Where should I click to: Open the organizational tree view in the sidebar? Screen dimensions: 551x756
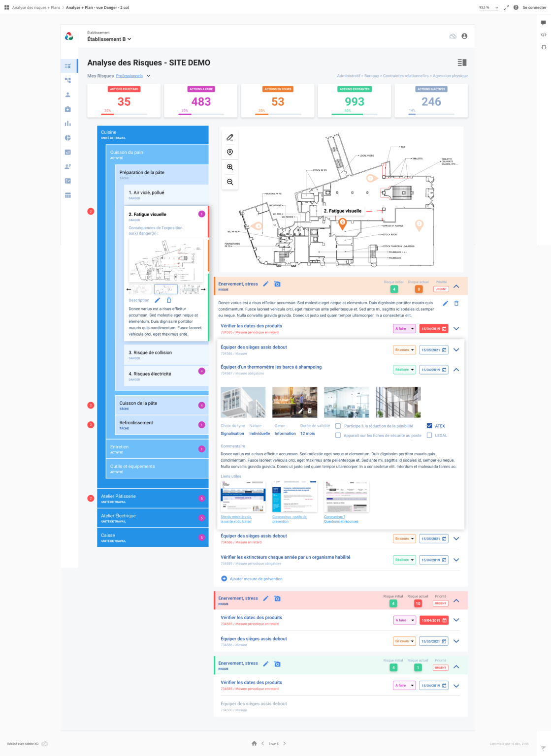[x=68, y=80]
